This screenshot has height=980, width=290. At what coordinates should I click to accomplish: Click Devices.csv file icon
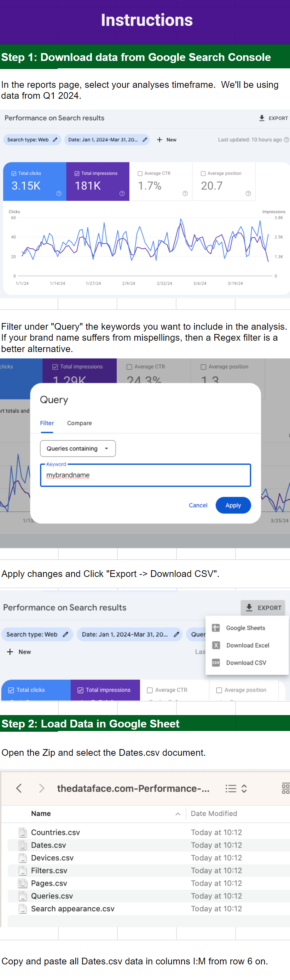tap(23, 858)
